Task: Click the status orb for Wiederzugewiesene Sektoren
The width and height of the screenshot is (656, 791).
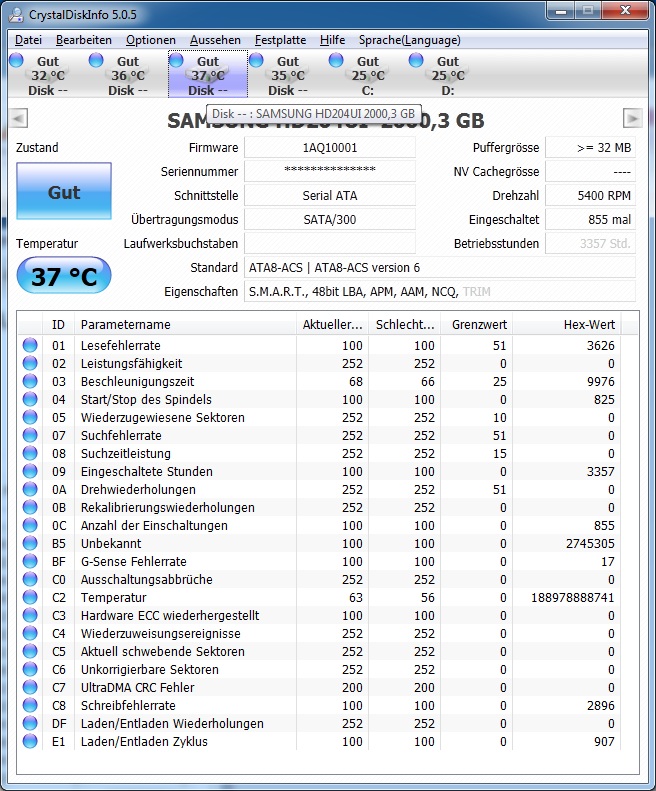Action: coord(30,417)
